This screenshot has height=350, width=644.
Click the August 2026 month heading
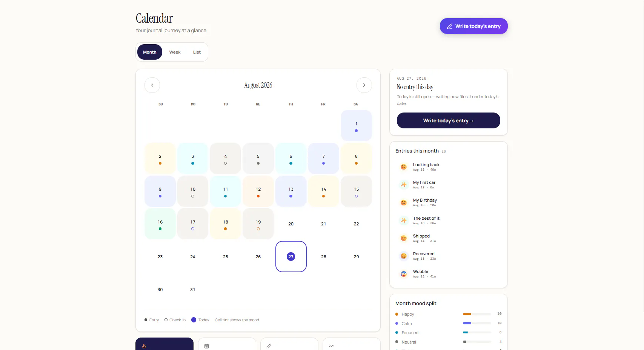(258, 85)
